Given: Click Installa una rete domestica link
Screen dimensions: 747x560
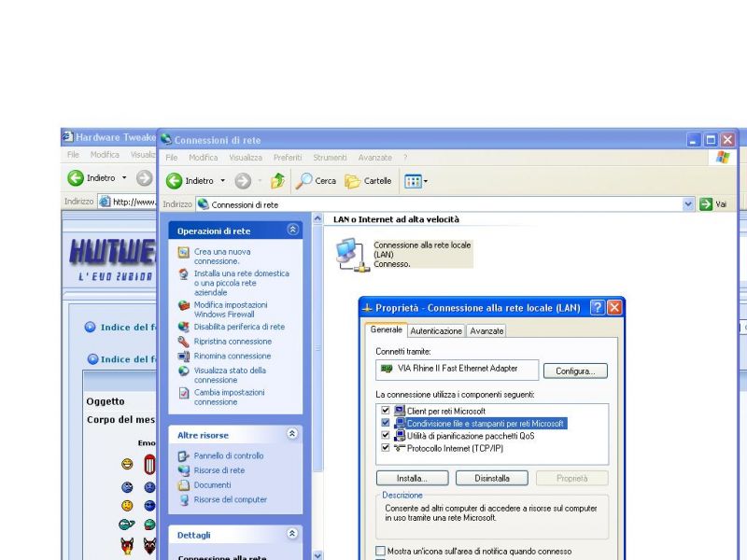Looking at the screenshot, I should (x=242, y=283).
